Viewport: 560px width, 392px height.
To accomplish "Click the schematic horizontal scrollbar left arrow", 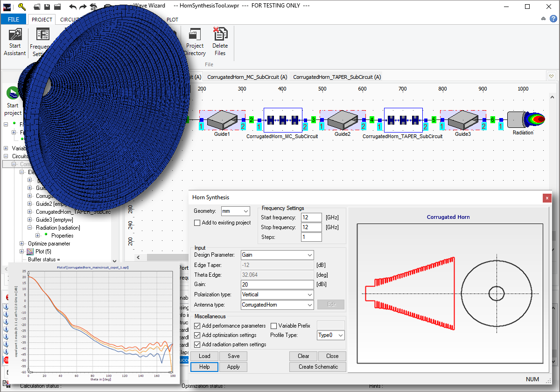I will [x=138, y=257].
